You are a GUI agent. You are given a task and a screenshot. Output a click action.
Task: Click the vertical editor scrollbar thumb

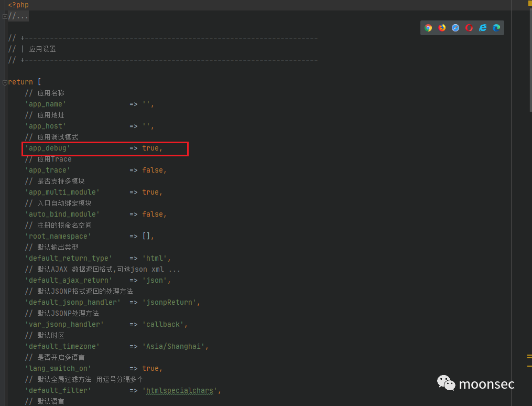pyautogui.click(x=530, y=59)
